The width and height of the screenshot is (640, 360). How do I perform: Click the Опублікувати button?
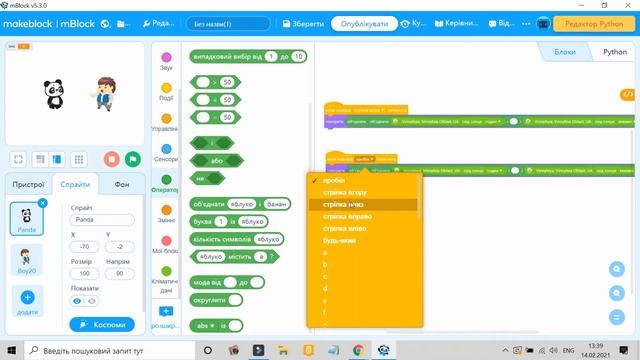point(364,24)
